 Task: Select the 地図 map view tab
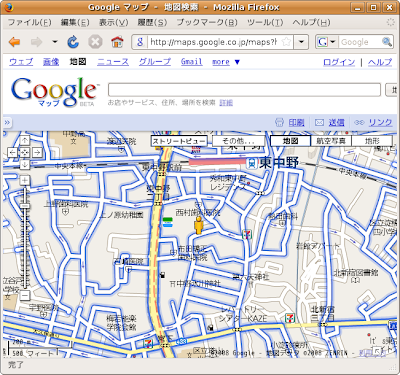pos(290,141)
